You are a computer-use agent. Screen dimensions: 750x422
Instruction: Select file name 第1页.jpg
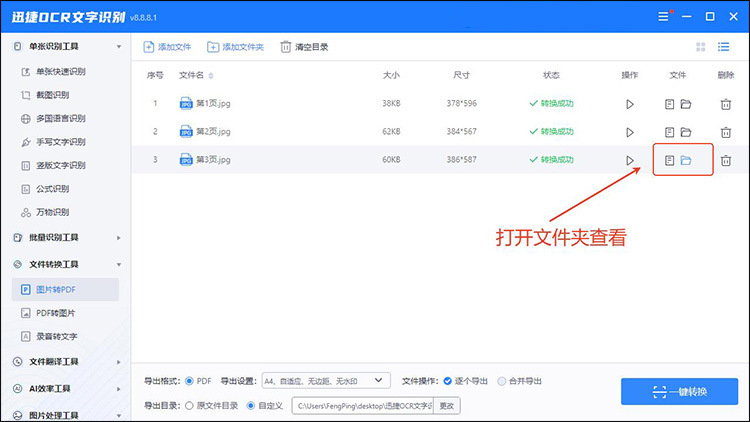[x=213, y=103]
